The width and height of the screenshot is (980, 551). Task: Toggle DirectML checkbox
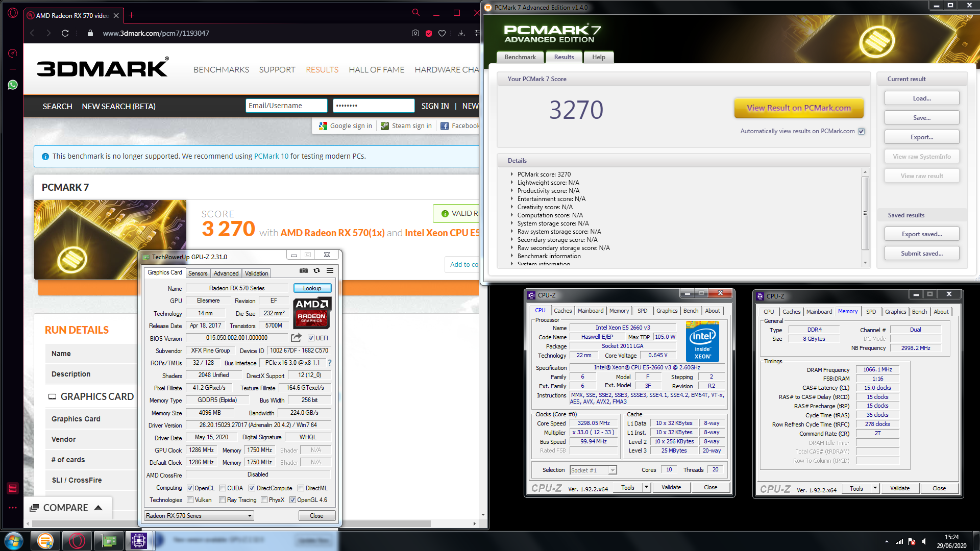pos(301,488)
